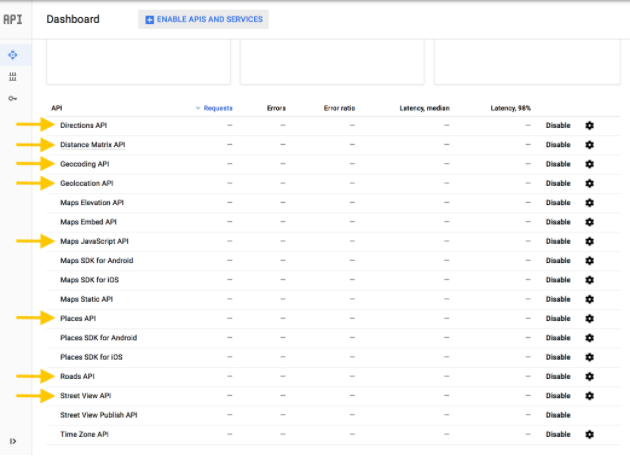Screen dimensions: 630x459
Task: Open the Maps JavaScript API link
Action: tap(94, 241)
